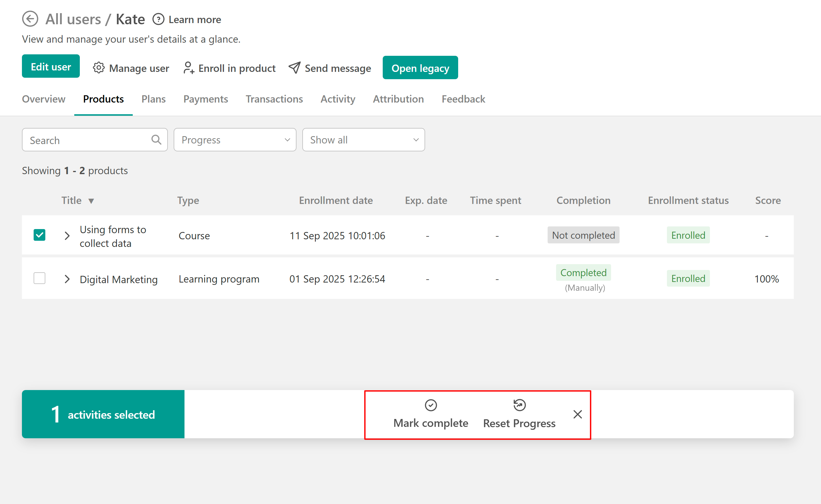Click the Edit user button
The width and height of the screenshot is (821, 504).
[x=51, y=66]
